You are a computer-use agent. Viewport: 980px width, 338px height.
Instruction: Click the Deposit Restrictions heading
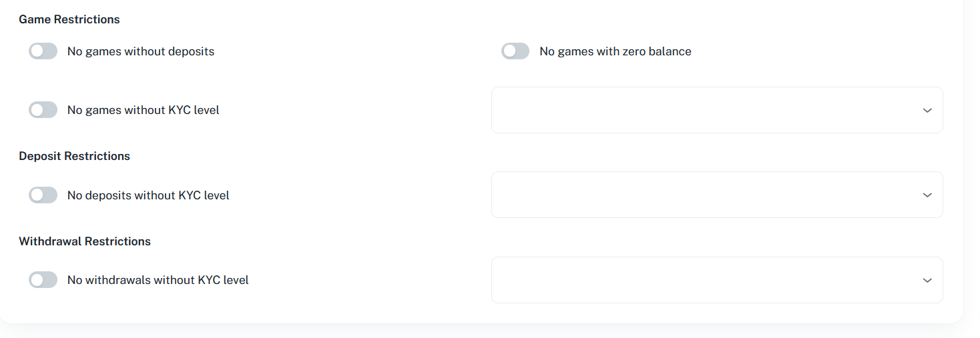74,156
